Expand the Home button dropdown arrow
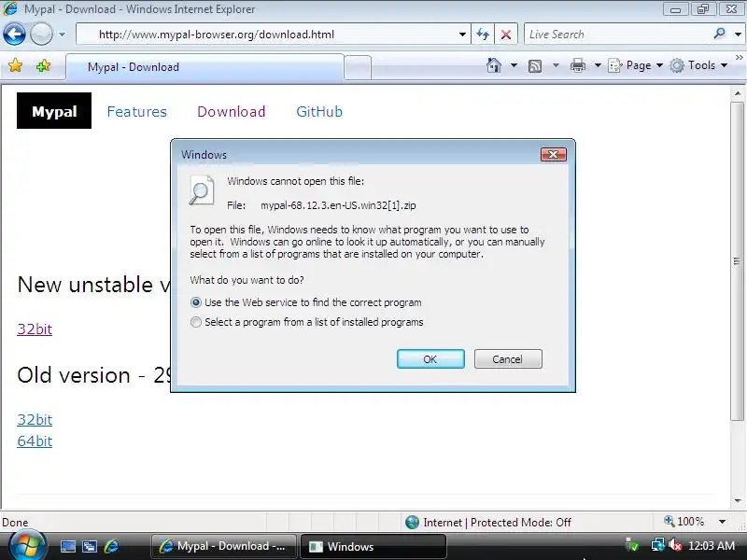Image resolution: width=747 pixels, height=560 pixels. tap(514, 65)
